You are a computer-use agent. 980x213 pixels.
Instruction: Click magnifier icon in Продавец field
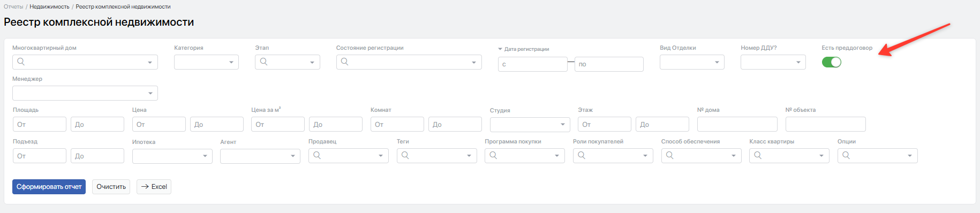317,155
